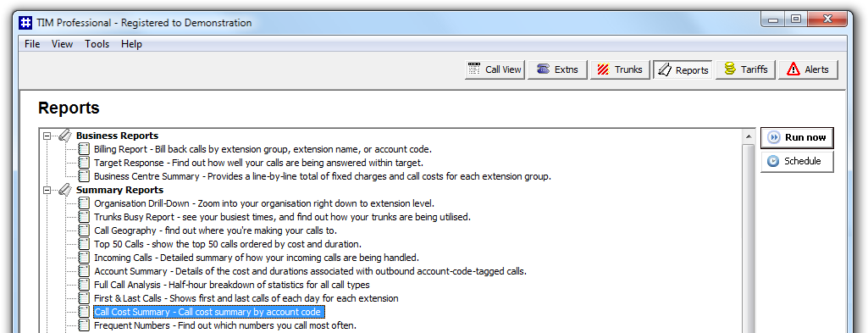Select the Organisation Drill-Down report
The width and height of the screenshot is (868, 333).
[264, 203]
